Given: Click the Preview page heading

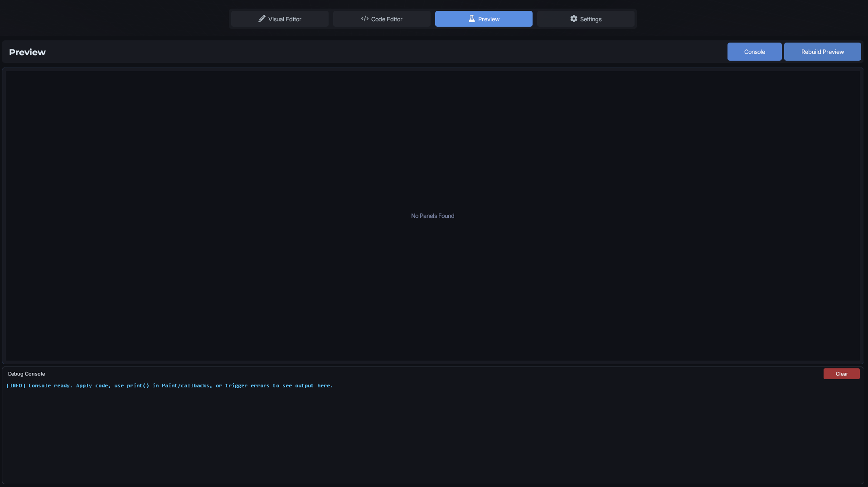Looking at the screenshot, I should [27, 52].
